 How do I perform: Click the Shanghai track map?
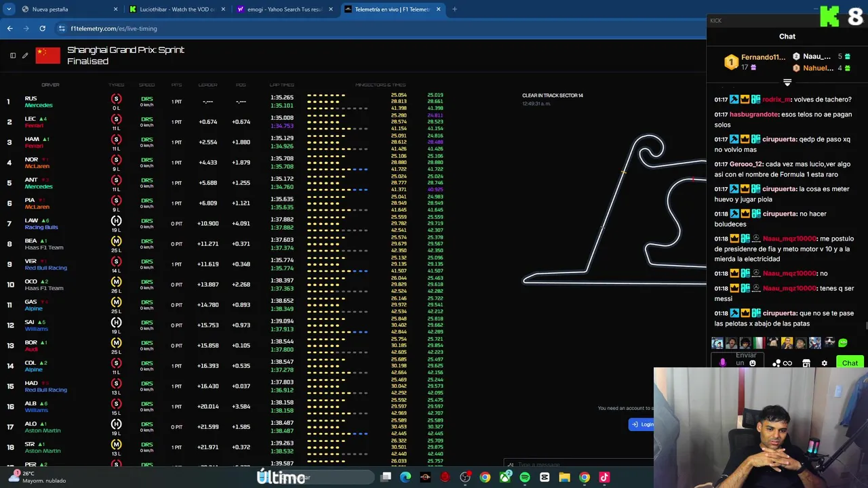(614, 210)
